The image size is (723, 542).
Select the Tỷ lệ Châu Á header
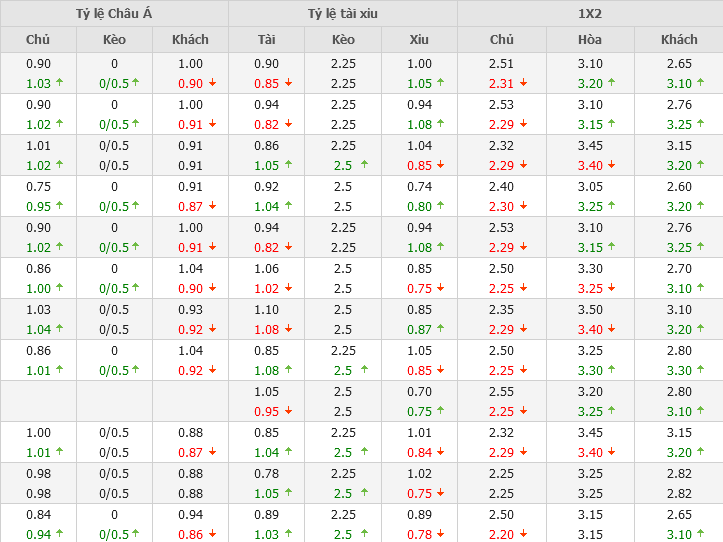[x=114, y=13]
